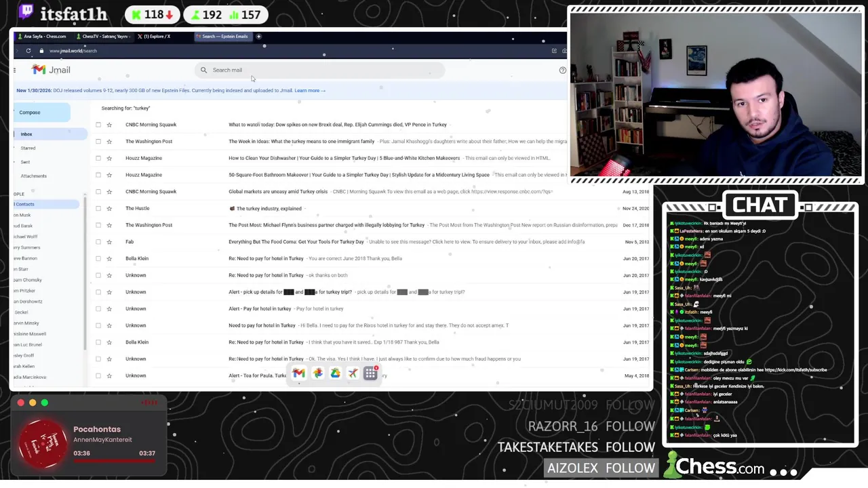The image size is (868, 488).
Task: Click the Compose button
Action: pyautogui.click(x=41, y=113)
